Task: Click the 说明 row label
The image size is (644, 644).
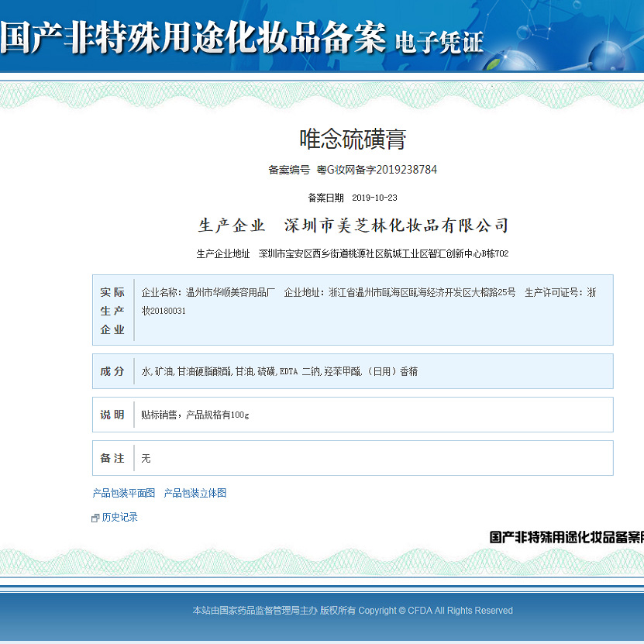Action: tap(112, 415)
